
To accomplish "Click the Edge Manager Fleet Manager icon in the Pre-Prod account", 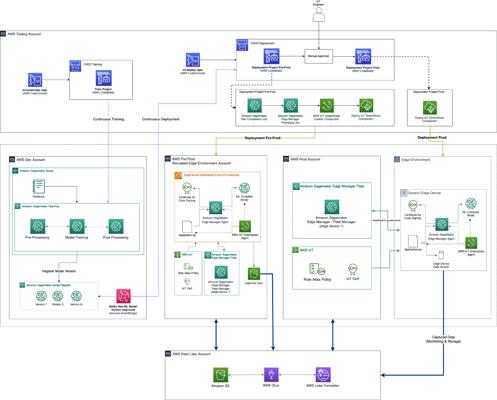I will [x=221, y=272].
